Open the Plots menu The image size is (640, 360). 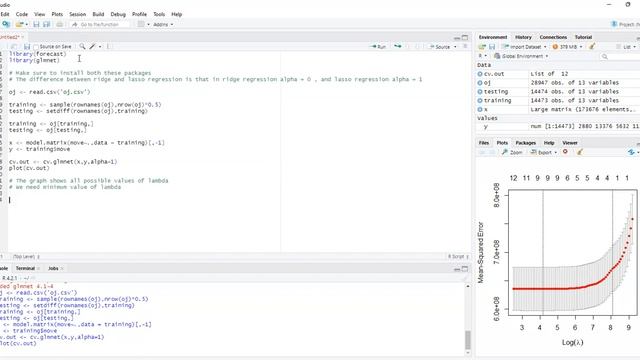pyautogui.click(x=57, y=14)
